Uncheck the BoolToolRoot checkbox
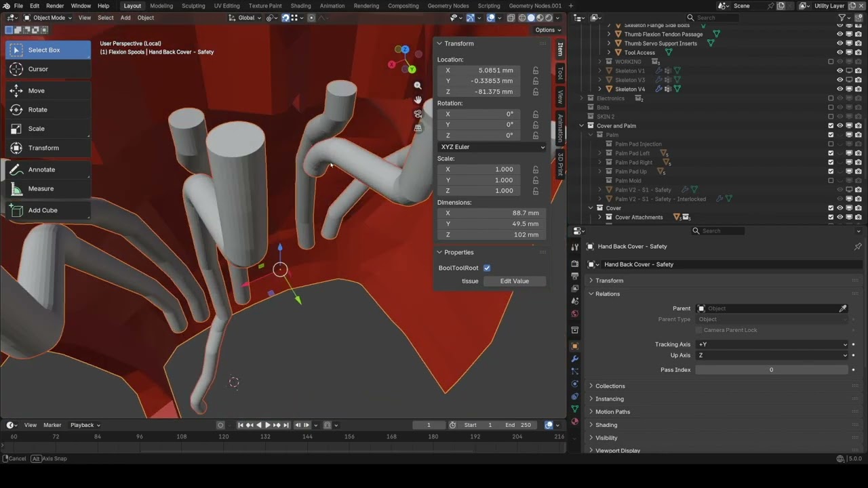Image resolution: width=868 pixels, height=488 pixels. click(x=487, y=268)
